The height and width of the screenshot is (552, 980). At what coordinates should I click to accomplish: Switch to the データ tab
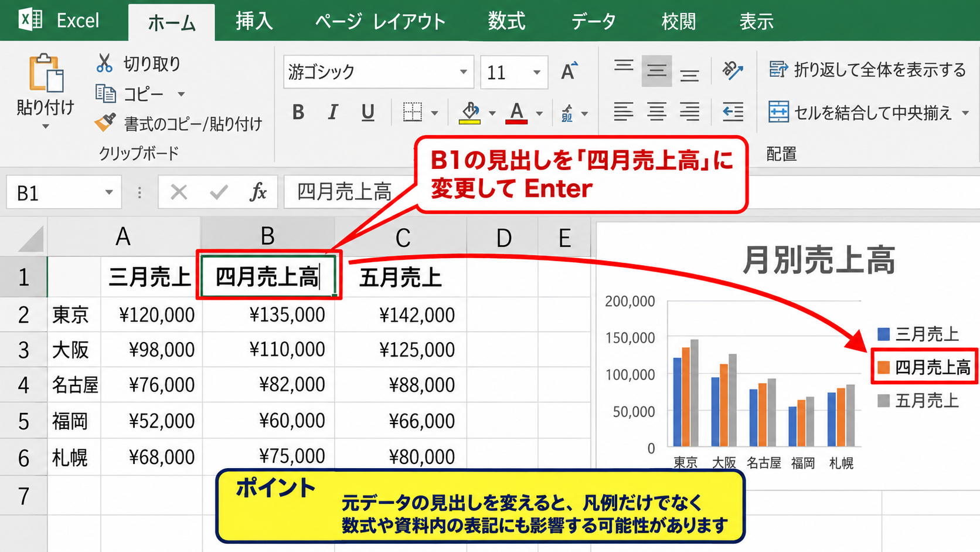594,21
